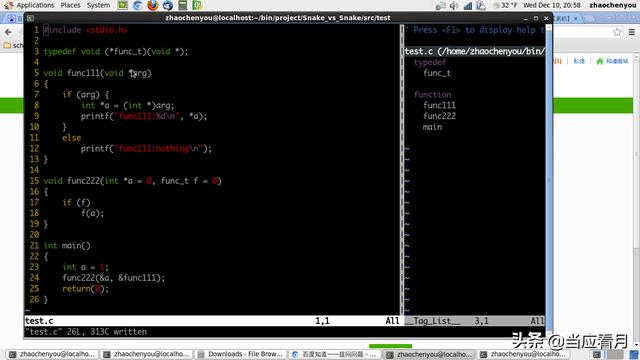Screen dimensions: 640x360
Task: Collapse the typedef group in tag list
Action: (430, 62)
